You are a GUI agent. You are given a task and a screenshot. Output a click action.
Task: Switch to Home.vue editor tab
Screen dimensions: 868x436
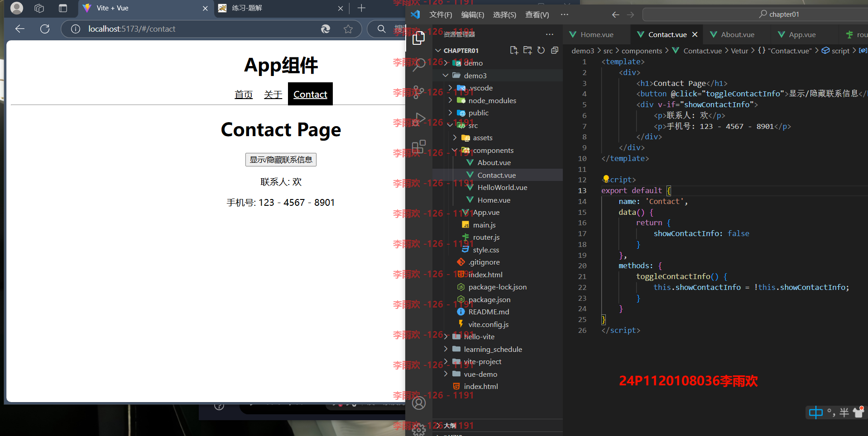tap(597, 34)
